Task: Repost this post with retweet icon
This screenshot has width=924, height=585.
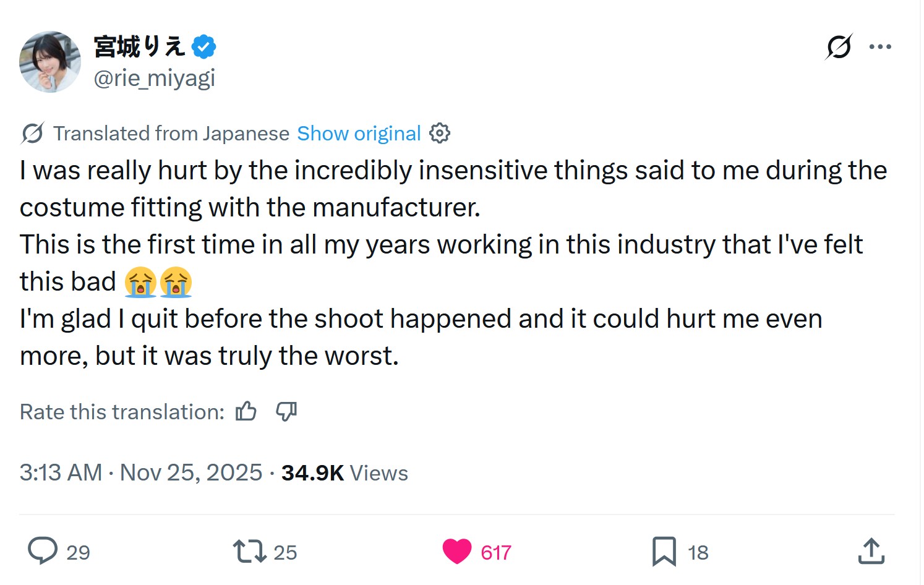Action: tap(249, 551)
